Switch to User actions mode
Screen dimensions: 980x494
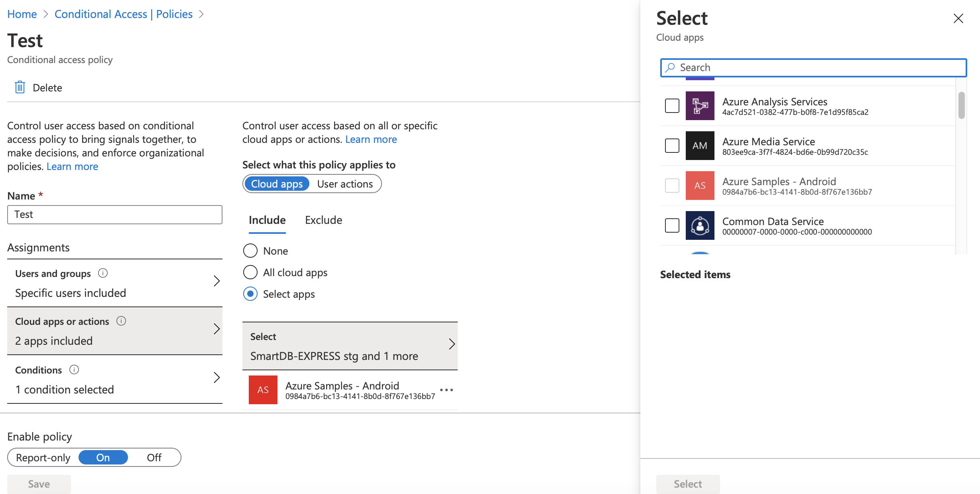(345, 184)
